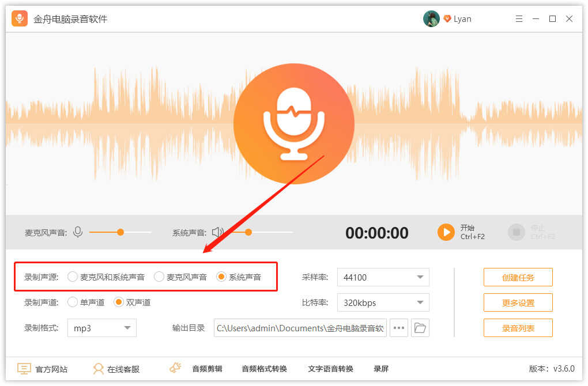Click 在线客服 online support link
The image size is (588, 386).
(123, 369)
